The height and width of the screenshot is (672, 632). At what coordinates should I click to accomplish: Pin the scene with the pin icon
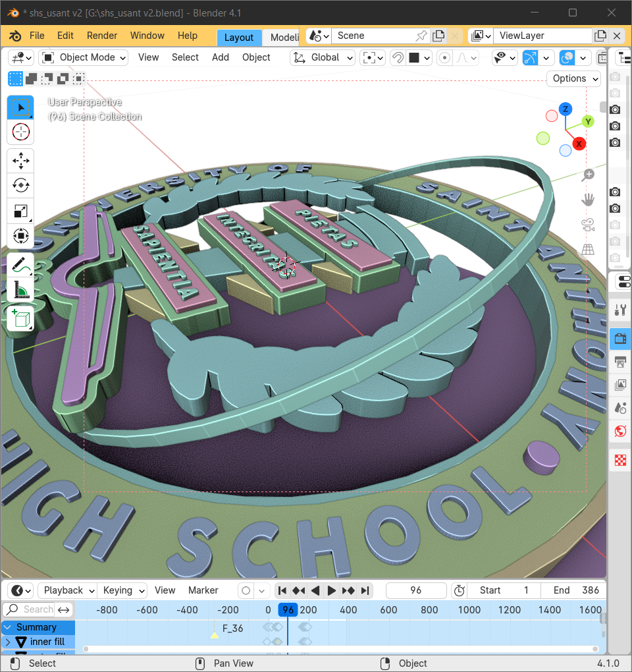pyautogui.click(x=421, y=36)
